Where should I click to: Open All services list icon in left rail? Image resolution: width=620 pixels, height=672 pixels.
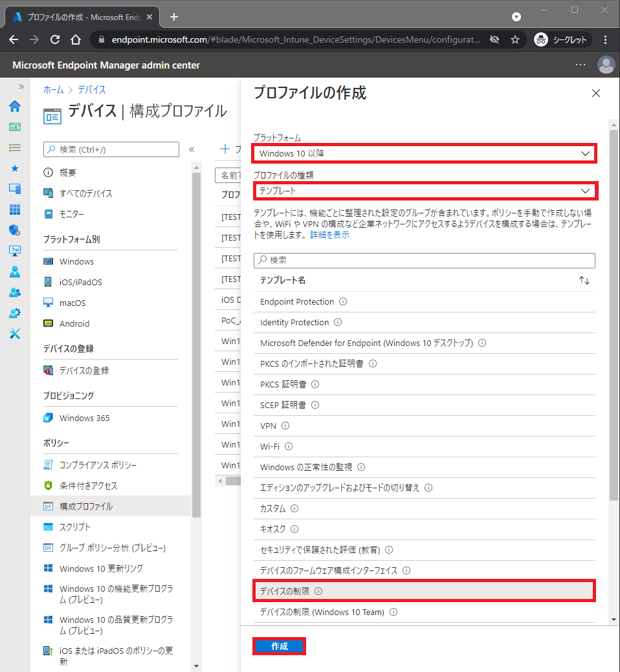click(x=15, y=147)
